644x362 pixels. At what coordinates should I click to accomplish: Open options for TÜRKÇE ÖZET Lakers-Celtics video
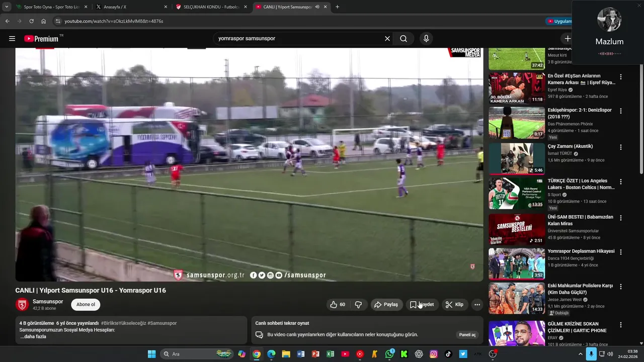[621, 182]
